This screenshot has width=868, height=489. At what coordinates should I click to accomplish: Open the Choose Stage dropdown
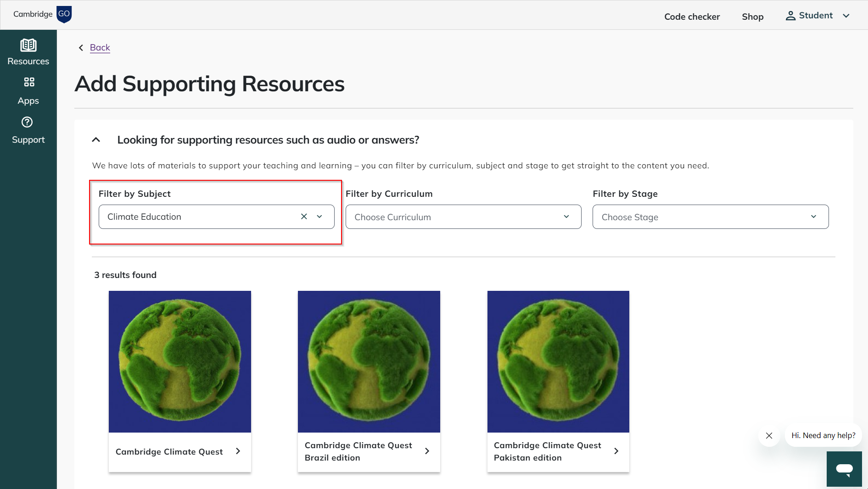coord(710,217)
